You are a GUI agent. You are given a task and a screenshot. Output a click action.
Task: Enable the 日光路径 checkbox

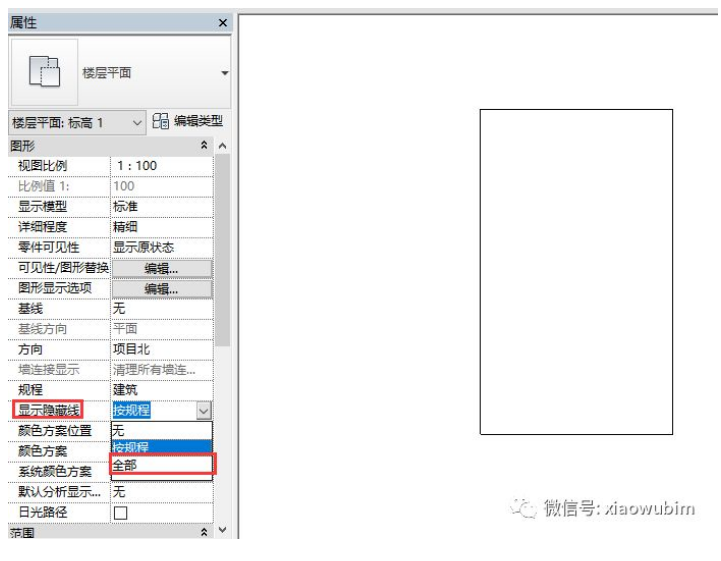pyautogui.click(x=120, y=512)
